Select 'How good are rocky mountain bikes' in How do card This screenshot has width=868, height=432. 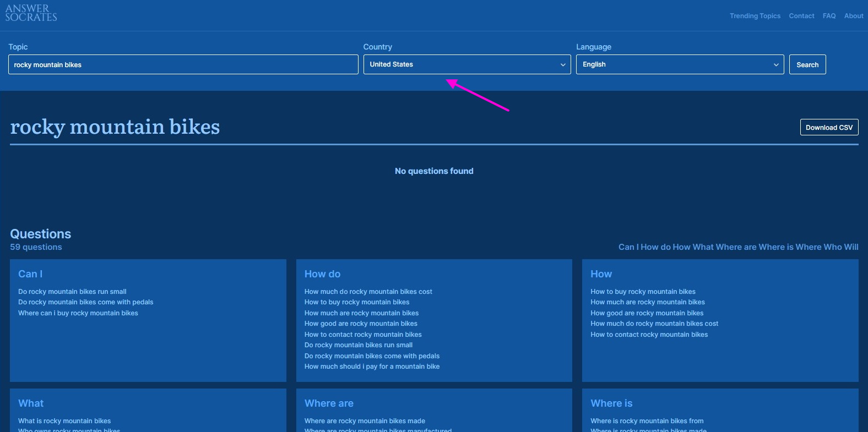pos(361,324)
